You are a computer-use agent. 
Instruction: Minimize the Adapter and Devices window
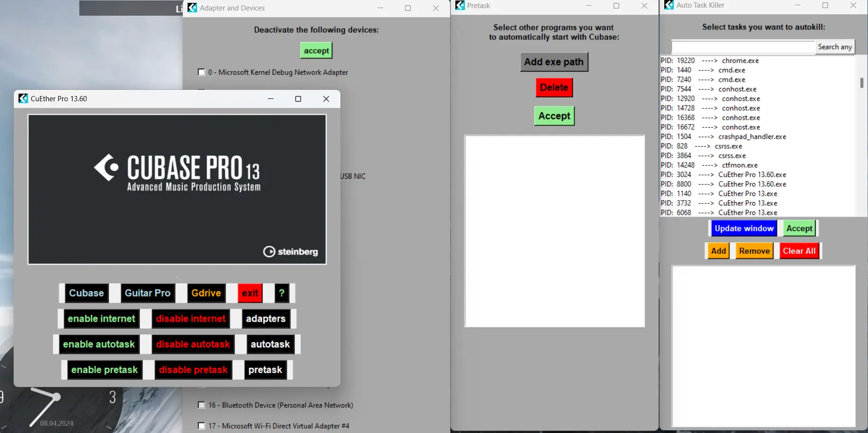tap(380, 8)
